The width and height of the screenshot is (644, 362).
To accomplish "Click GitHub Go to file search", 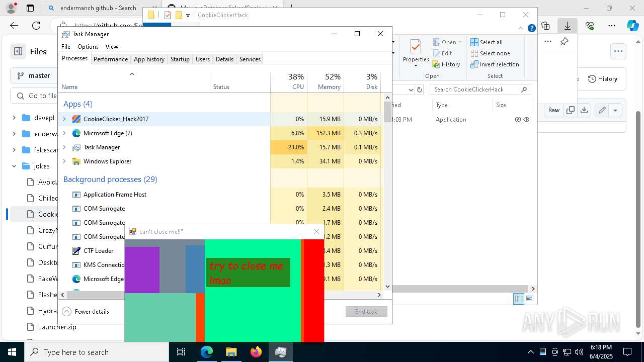I will click(x=34, y=96).
